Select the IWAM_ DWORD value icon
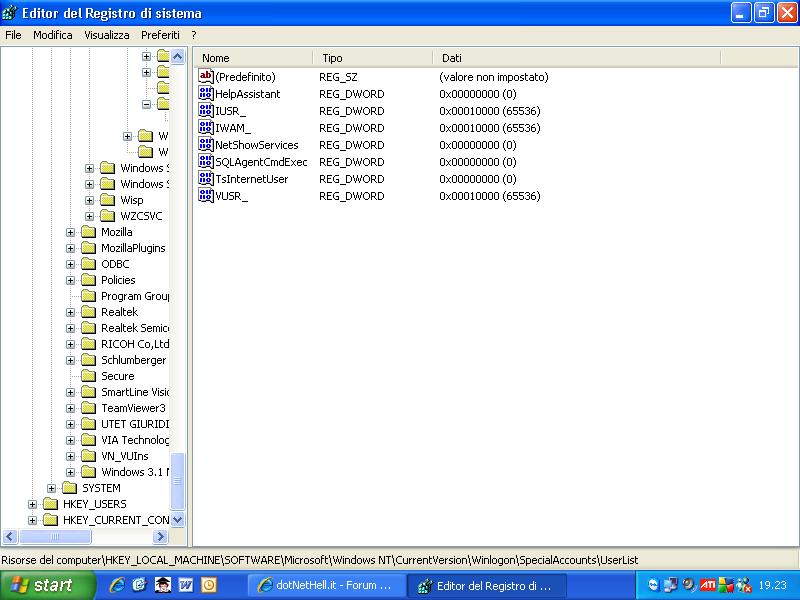The image size is (800, 600). (x=206, y=128)
